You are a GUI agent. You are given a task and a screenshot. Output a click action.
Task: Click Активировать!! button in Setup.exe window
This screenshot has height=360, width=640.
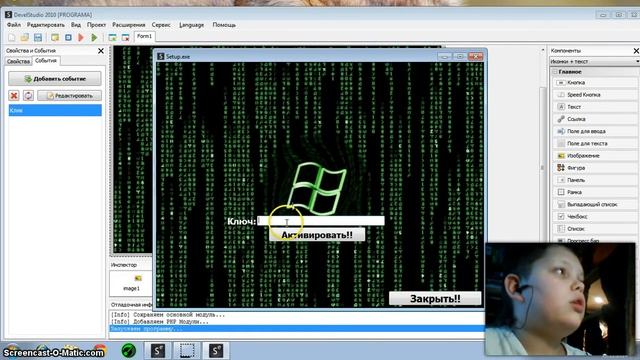[x=317, y=235]
